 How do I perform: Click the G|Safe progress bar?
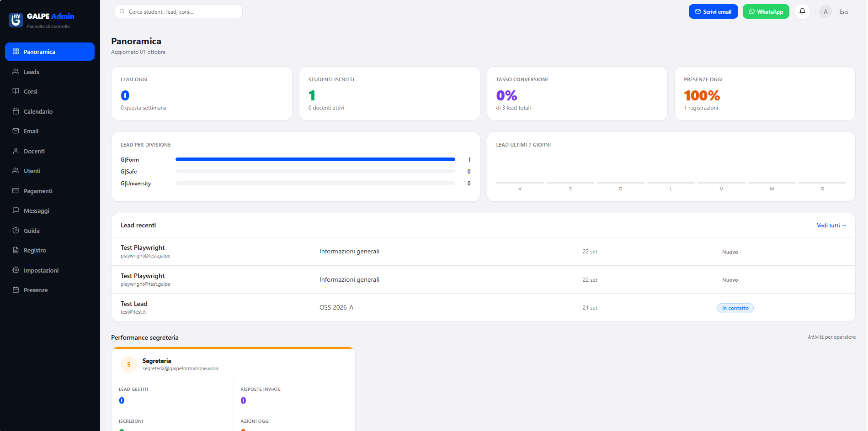click(x=315, y=171)
